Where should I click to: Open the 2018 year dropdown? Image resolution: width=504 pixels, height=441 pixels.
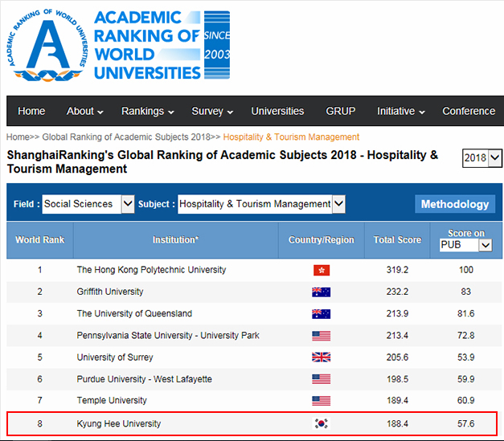point(481,158)
